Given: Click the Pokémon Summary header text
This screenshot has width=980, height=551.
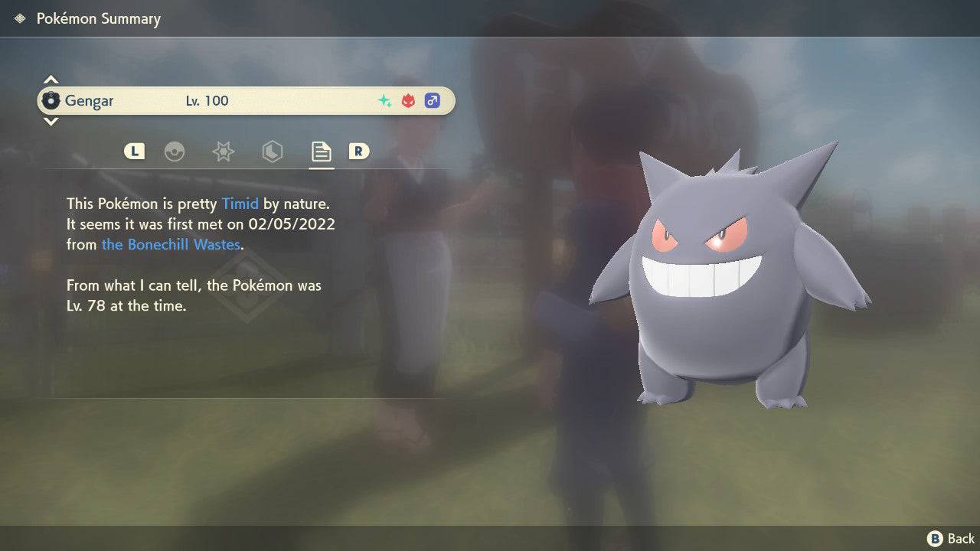Looking at the screenshot, I should click(x=99, y=18).
